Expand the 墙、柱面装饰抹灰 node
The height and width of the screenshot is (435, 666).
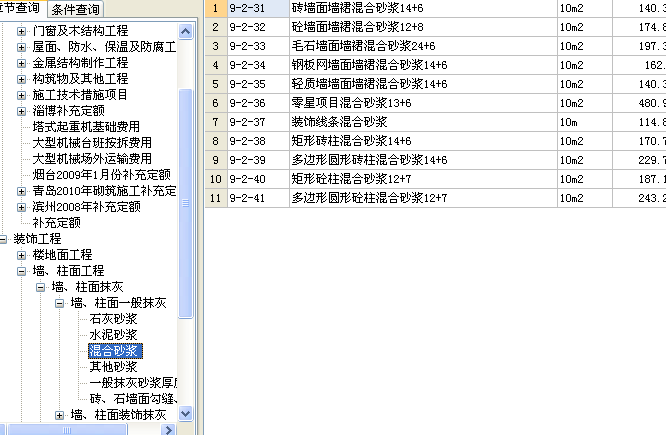click(x=59, y=415)
